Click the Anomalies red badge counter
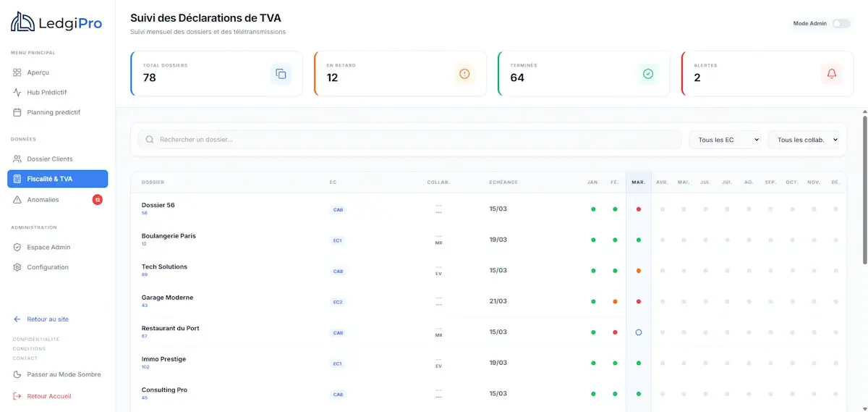868x412 pixels. pyautogui.click(x=97, y=200)
